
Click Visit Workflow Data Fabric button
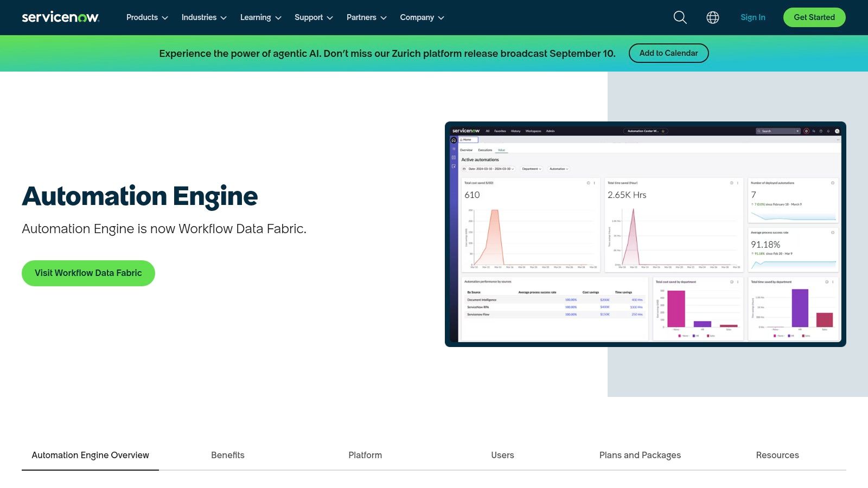click(x=88, y=273)
